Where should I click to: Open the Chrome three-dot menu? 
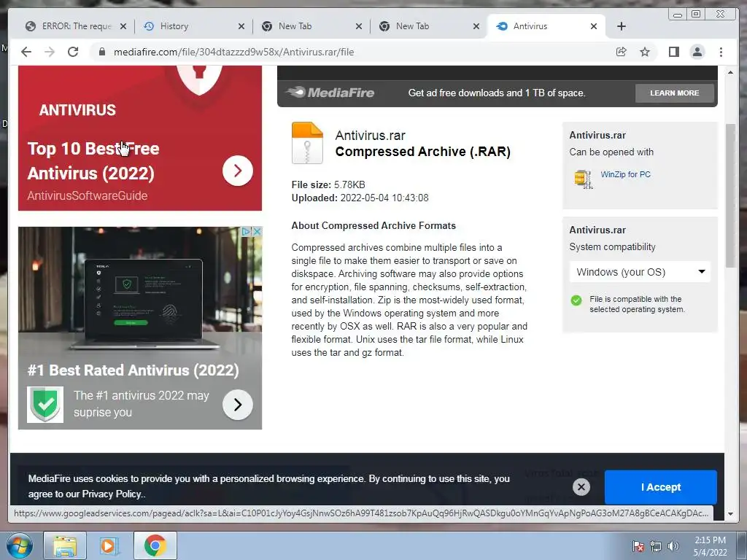(x=721, y=52)
